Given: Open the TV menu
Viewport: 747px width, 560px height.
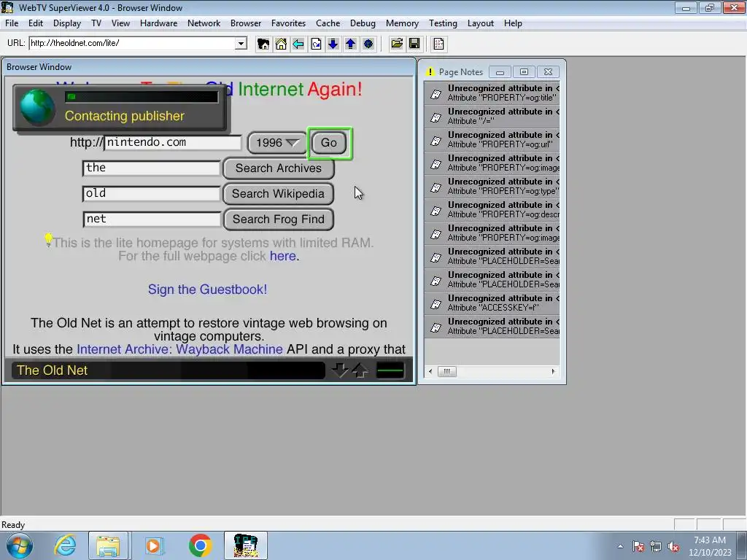Looking at the screenshot, I should (96, 23).
